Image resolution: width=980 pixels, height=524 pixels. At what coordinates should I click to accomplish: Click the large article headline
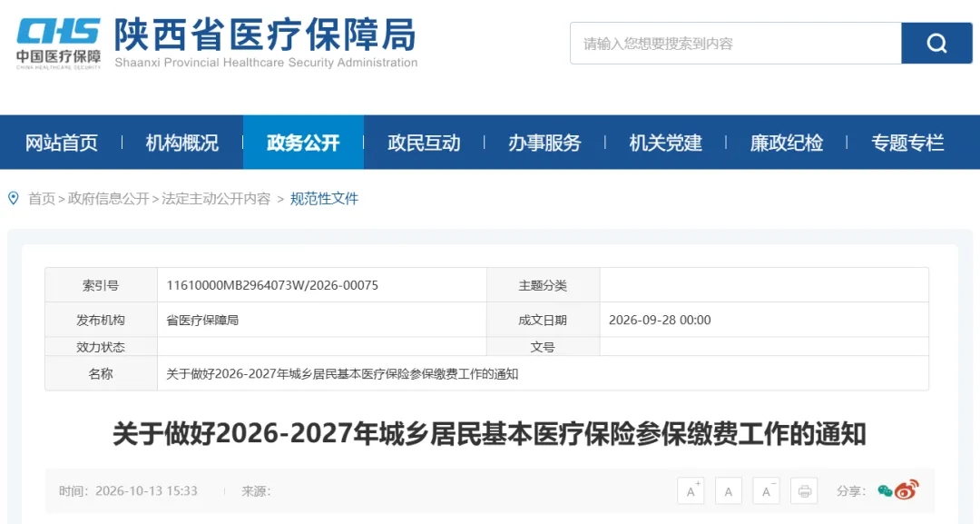[x=489, y=433]
